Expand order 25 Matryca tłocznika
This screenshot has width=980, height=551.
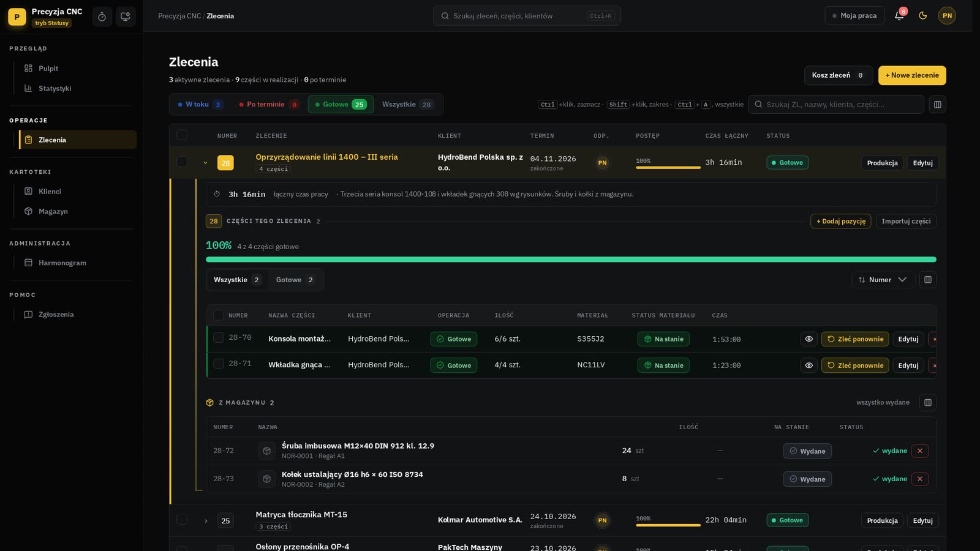click(x=206, y=521)
